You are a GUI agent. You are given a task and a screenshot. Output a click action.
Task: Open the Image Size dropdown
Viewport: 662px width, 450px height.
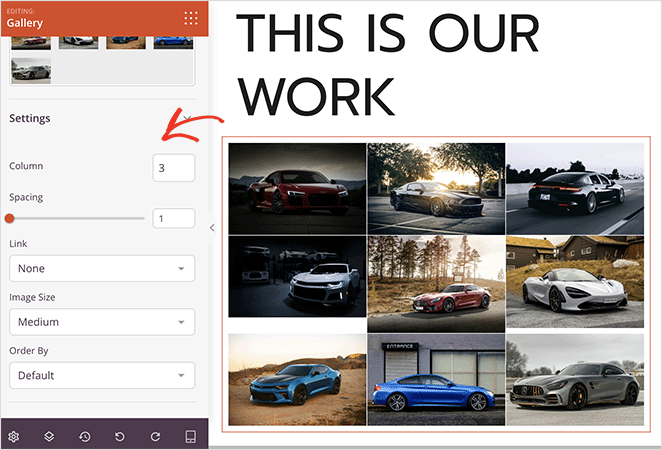(101, 322)
